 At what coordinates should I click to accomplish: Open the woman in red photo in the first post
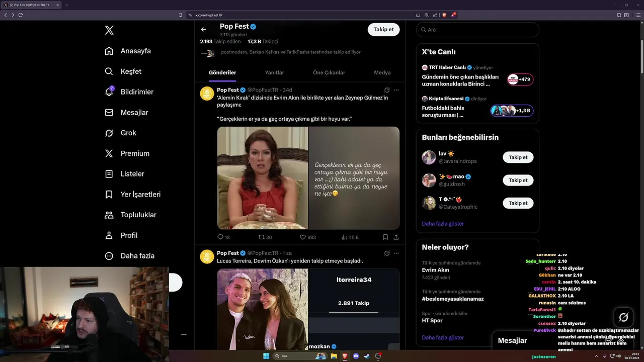(262, 178)
